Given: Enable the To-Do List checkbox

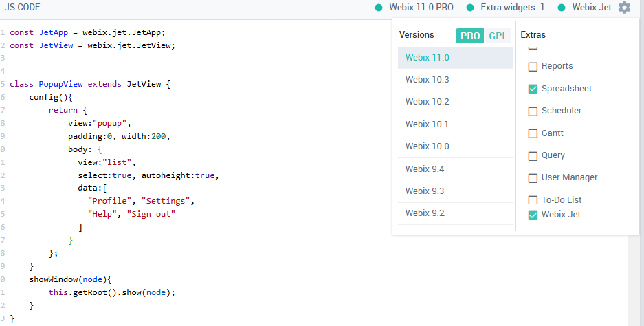Looking at the screenshot, I should pos(533,199).
